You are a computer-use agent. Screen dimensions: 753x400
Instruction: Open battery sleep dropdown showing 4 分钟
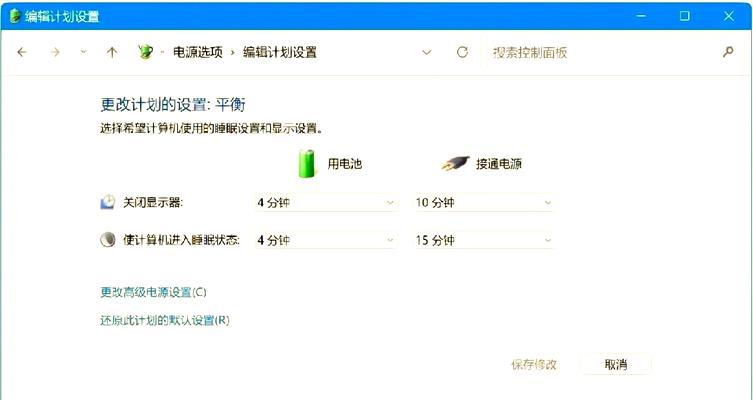325,240
